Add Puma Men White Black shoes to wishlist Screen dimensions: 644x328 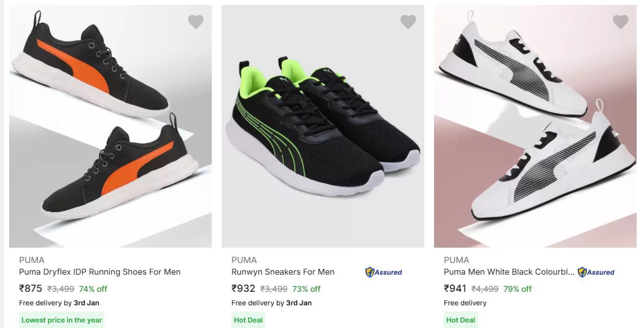(621, 22)
